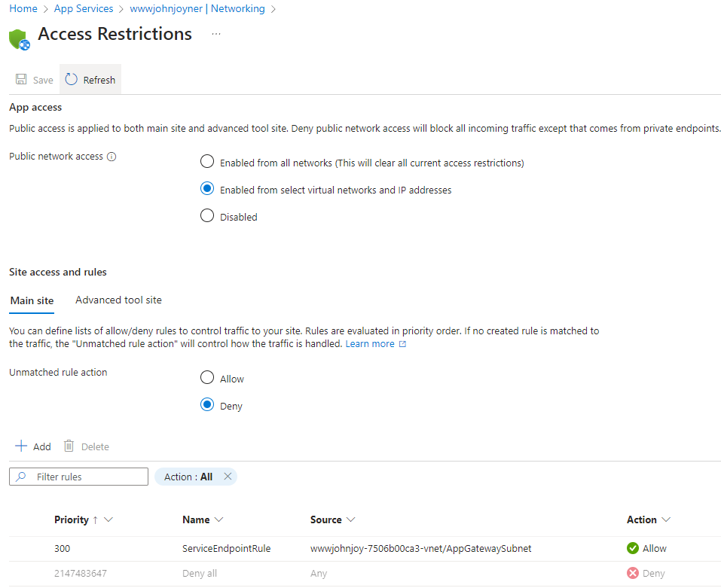Click the info icon beside Public network access
This screenshot has height=588, width=721.
coord(112,157)
